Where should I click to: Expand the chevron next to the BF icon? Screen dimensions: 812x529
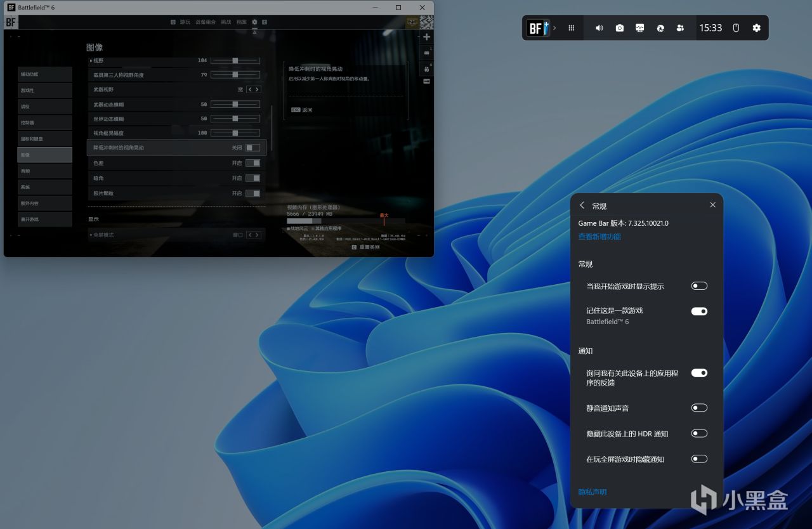[x=554, y=28]
